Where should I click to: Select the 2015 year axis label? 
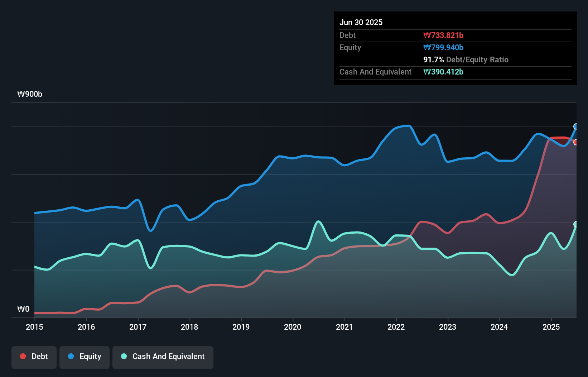pyautogui.click(x=34, y=327)
